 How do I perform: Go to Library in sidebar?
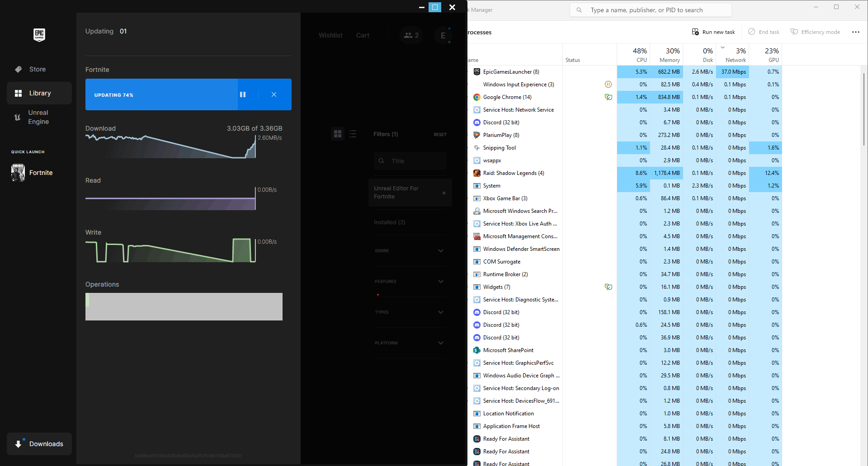click(39, 93)
